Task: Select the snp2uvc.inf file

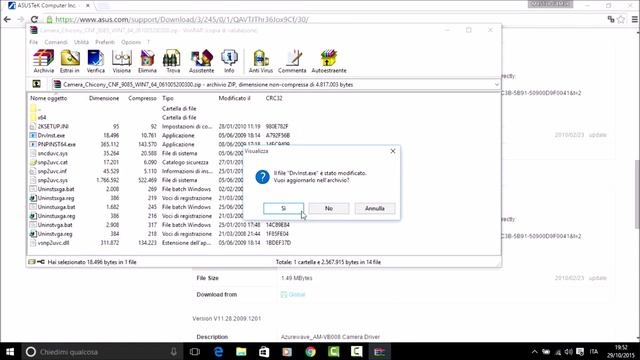Action: 52,171
